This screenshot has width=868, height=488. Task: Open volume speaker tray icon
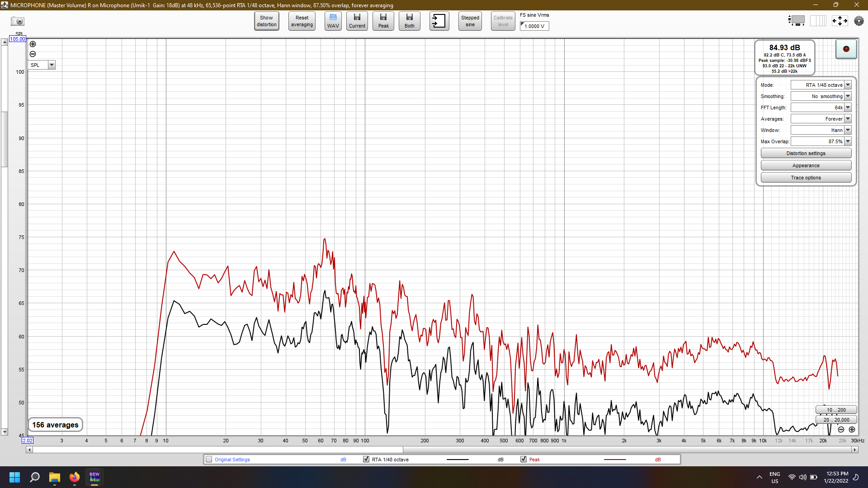pos(803,477)
